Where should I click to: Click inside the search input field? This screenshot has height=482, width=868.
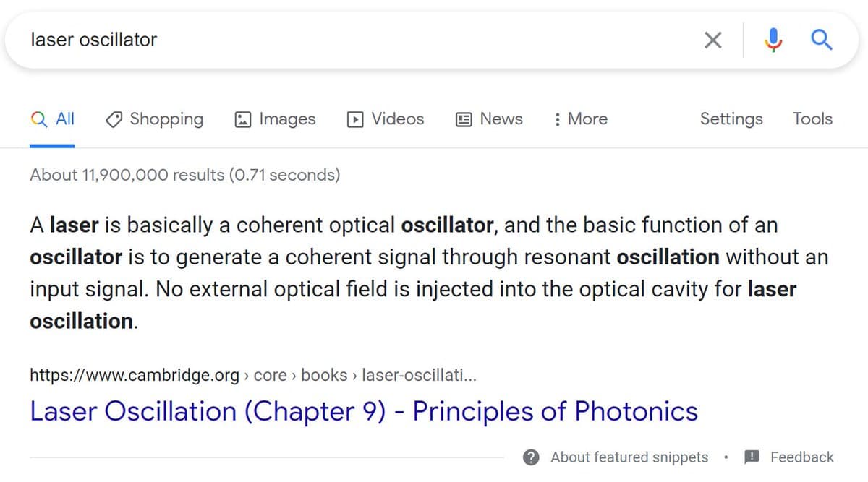click(289, 40)
